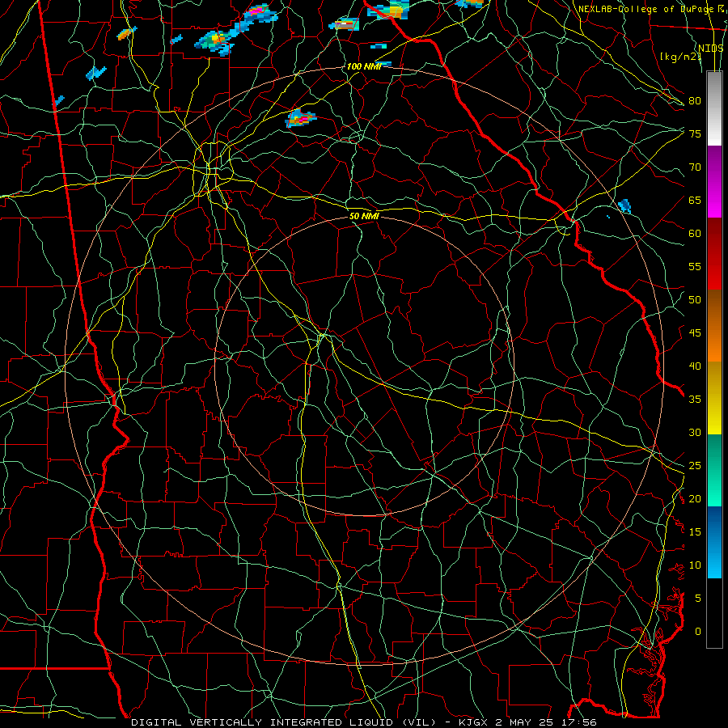Click the storm cell just inside the 100 NMI ring
Viewport: 728px width, 728px height.
[x=300, y=118]
